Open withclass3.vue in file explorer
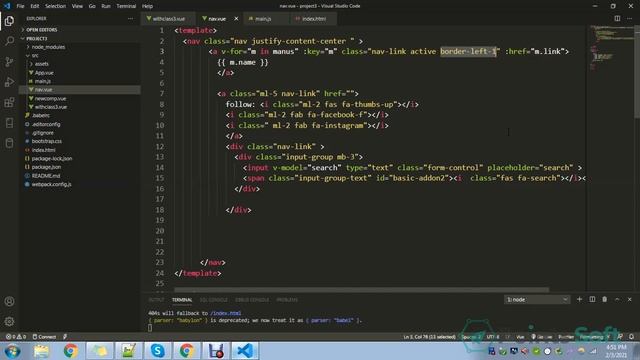640x360 pixels. tap(51, 107)
